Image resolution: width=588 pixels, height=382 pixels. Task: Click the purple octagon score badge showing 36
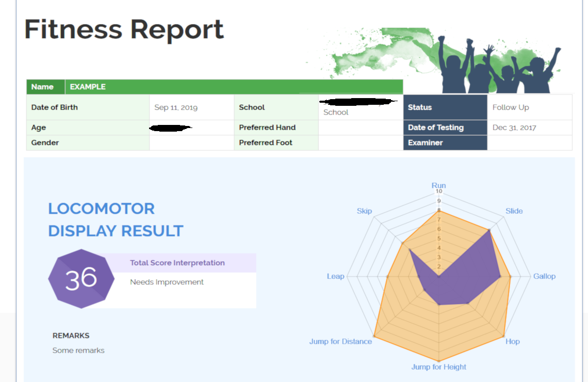pyautogui.click(x=81, y=278)
